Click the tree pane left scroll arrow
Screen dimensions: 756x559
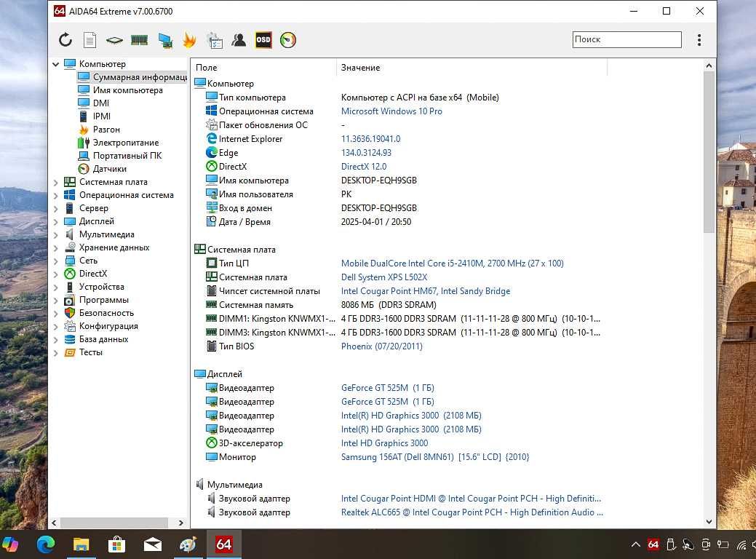pos(54,523)
